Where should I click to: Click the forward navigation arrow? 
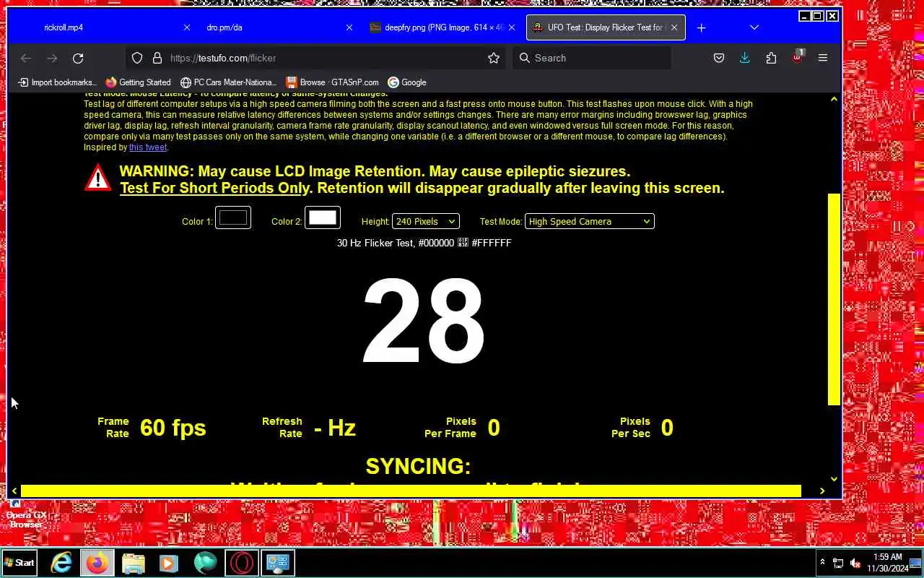(x=52, y=58)
